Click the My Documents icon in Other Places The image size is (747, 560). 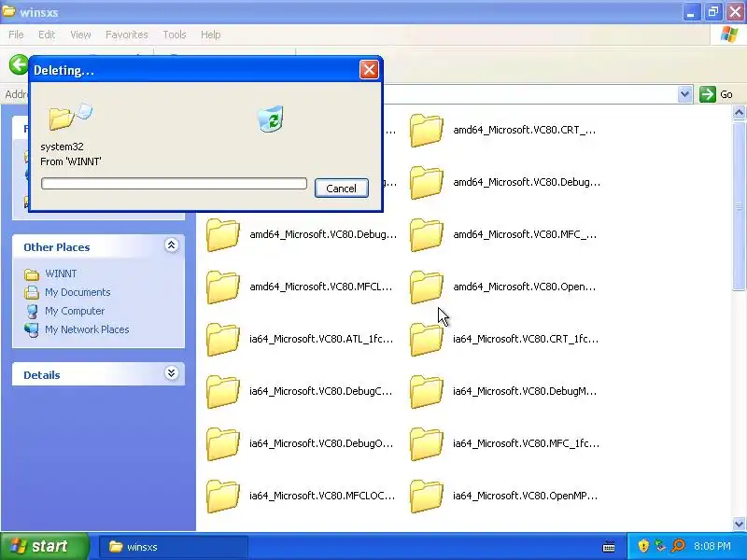pos(32,292)
